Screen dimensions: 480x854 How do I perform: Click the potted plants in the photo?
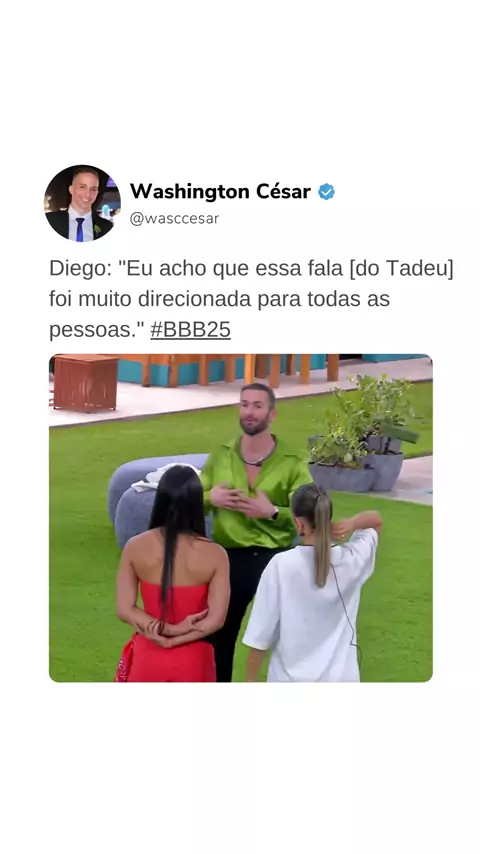[x=363, y=434]
